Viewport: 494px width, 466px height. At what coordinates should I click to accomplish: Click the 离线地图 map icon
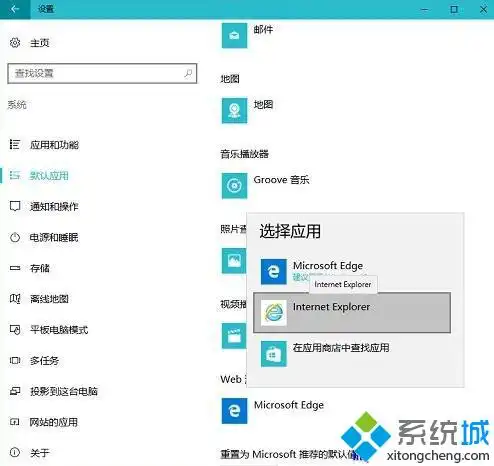(x=15, y=299)
